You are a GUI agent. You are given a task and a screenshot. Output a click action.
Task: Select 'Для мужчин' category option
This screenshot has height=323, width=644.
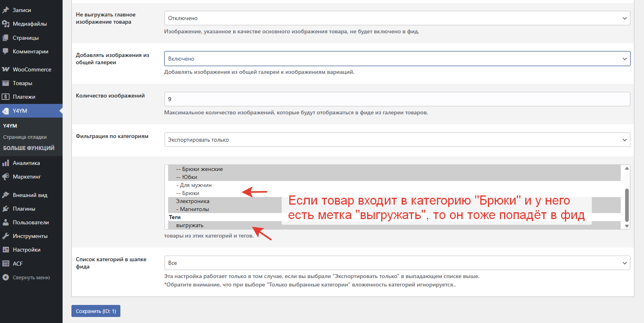(195, 185)
